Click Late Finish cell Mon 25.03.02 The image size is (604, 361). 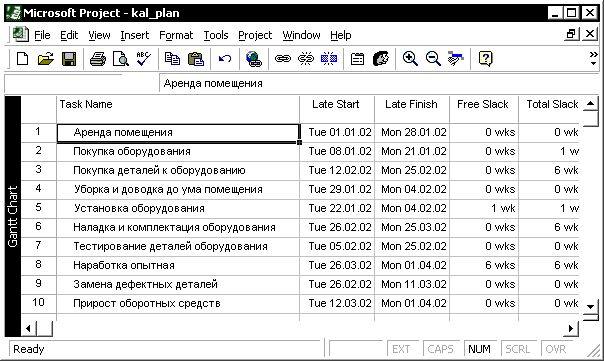click(412, 227)
